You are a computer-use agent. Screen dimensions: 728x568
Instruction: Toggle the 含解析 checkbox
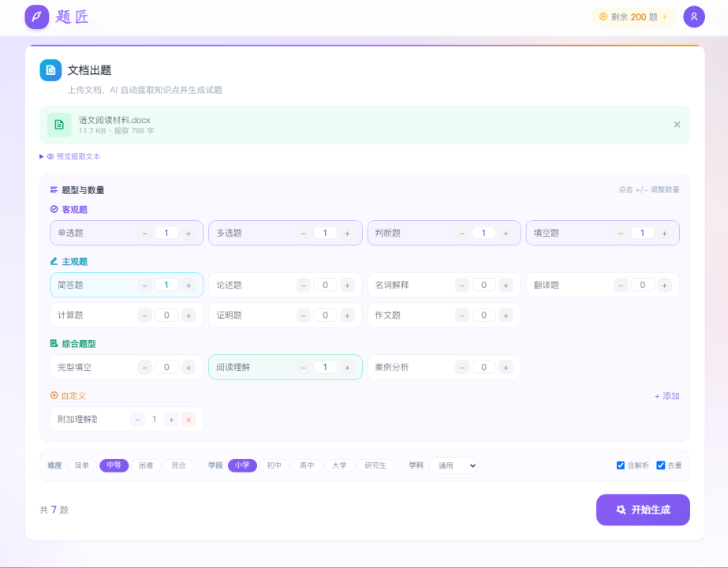[621, 465]
